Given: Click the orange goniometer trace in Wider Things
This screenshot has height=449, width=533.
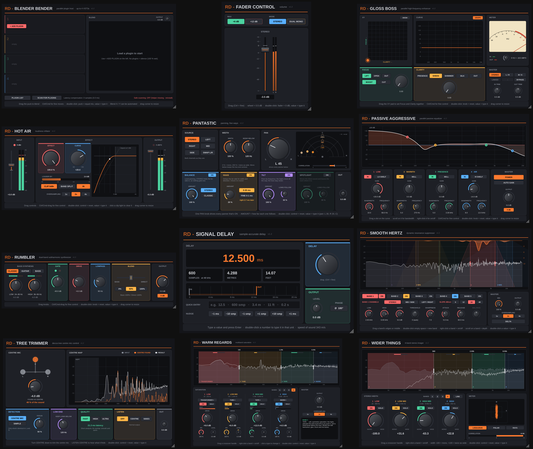Looking at the screenshot, I should click(496, 411).
